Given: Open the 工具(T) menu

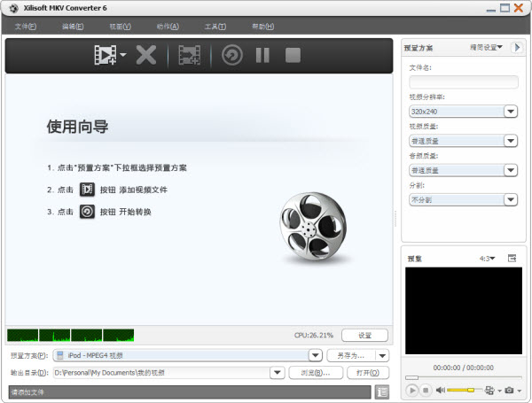Looking at the screenshot, I should point(215,27).
